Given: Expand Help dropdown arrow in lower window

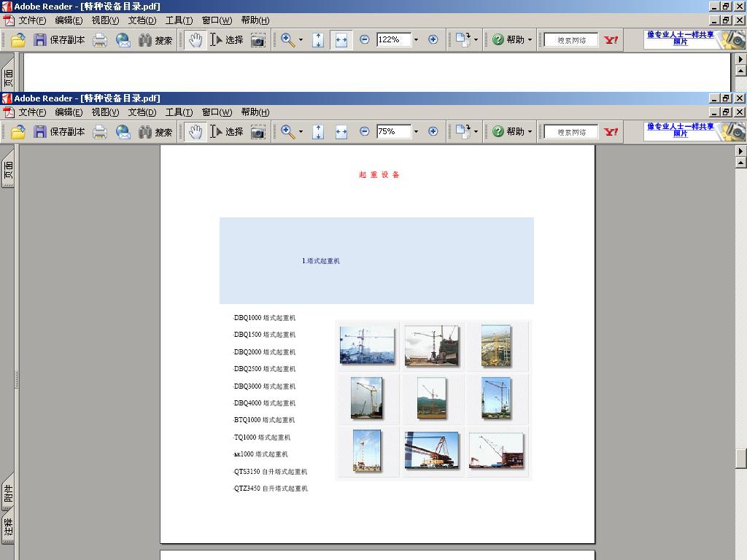Looking at the screenshot, I should pos(530,132).
